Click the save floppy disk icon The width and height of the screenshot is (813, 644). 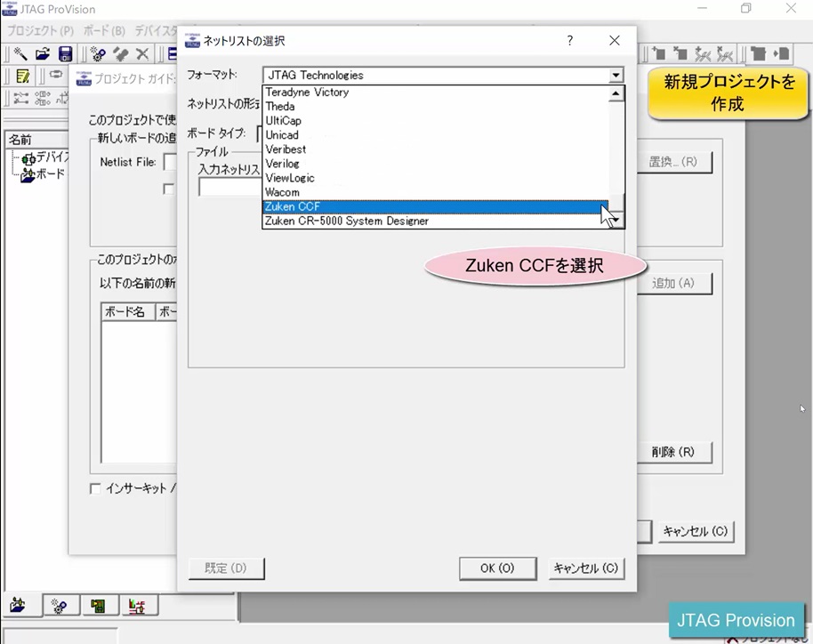coord(65,53)
